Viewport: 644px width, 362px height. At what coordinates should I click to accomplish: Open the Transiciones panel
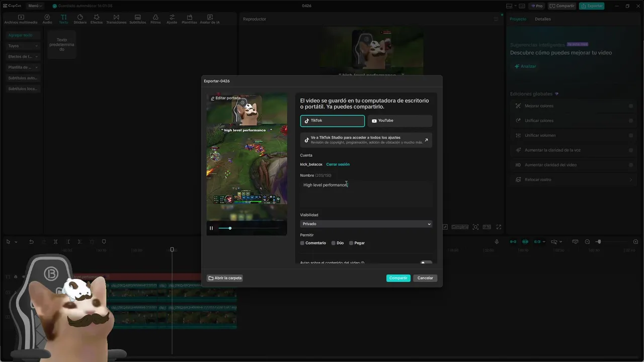(116, 20)
